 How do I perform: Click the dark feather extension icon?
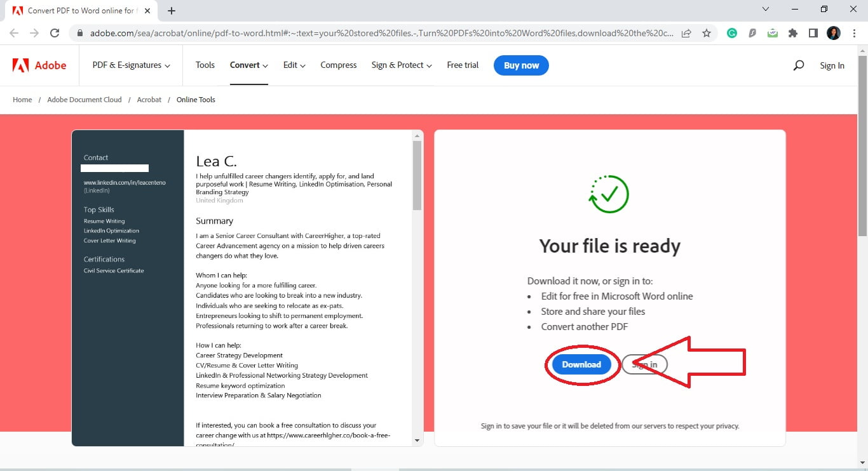[752, 33]
